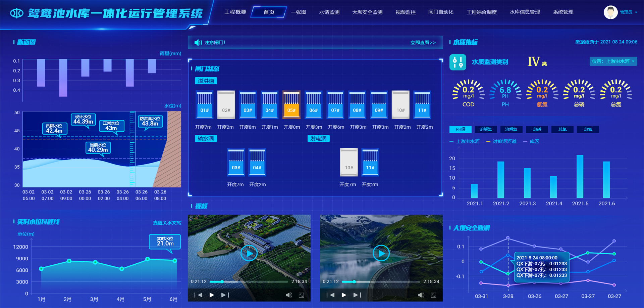Image resolution: width=644 pixels, height=308 pixels.
Task: Open the 水情监测 navigation menu
Action: [329, 12]
